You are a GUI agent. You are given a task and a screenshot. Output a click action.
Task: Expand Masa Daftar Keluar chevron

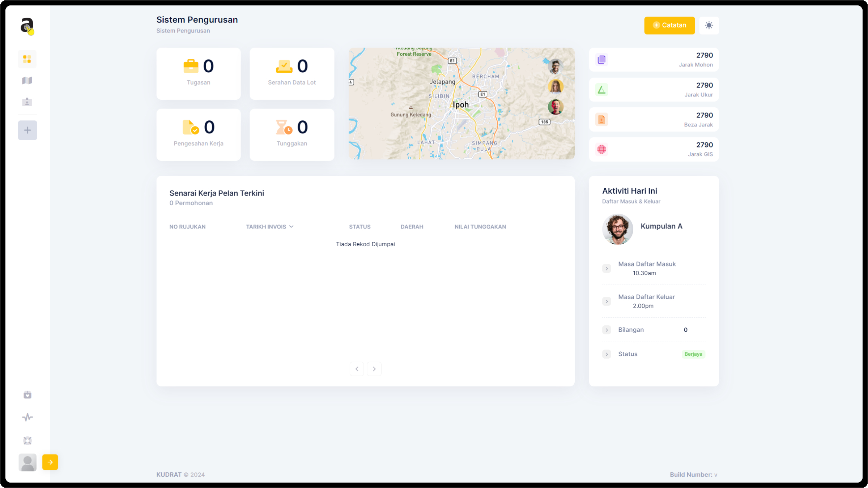(607, 301)
